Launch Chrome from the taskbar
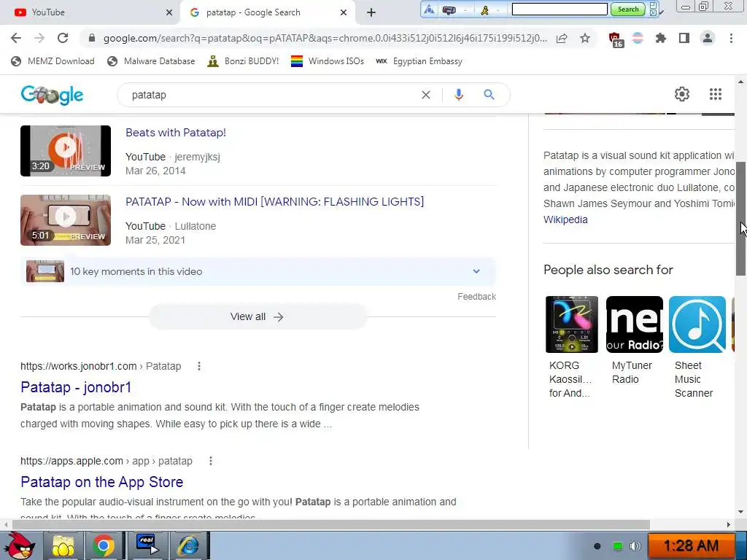Image resolution: width=747 pixels, height=560 pixels. coord(103,545)
